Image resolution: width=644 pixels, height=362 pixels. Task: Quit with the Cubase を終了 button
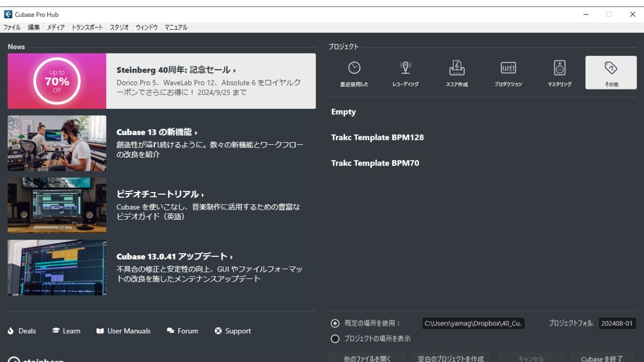pyautogui.click(x=602, y=358)
